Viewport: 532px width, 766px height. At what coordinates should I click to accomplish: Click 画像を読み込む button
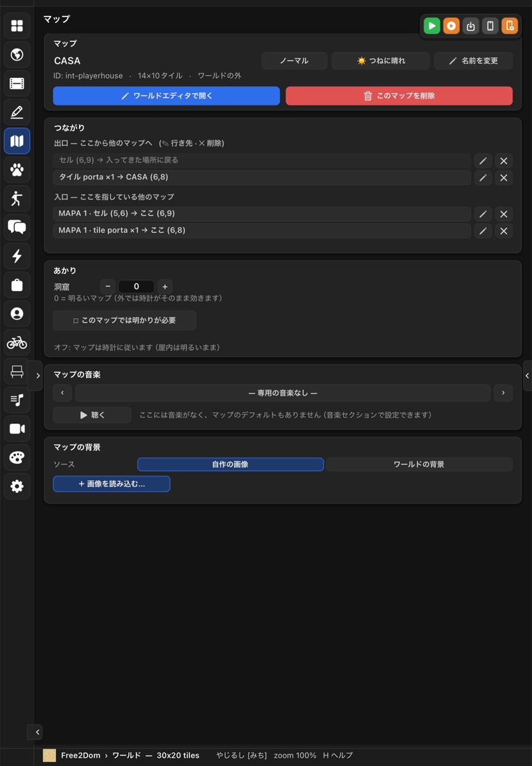[112, 484]
